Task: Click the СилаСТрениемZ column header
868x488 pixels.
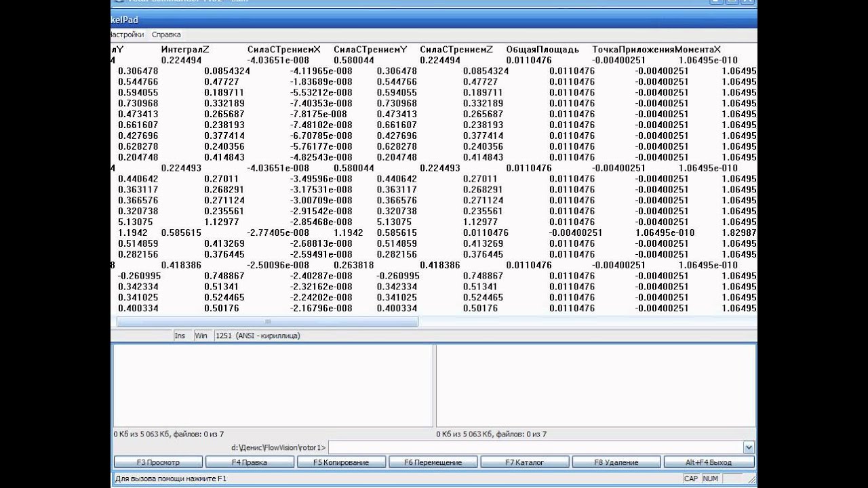Action: click(x=456, y=49)
